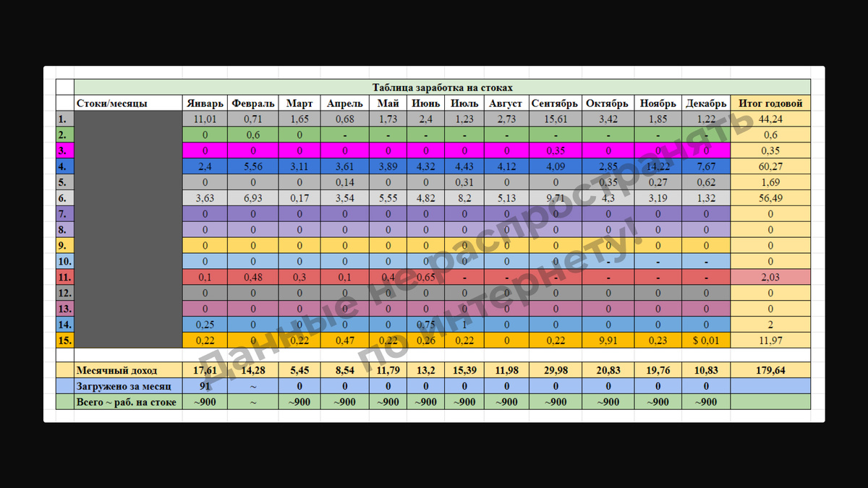Click the "Июль" column header
This screenshot has width=868, height=488.
[464, 103]
